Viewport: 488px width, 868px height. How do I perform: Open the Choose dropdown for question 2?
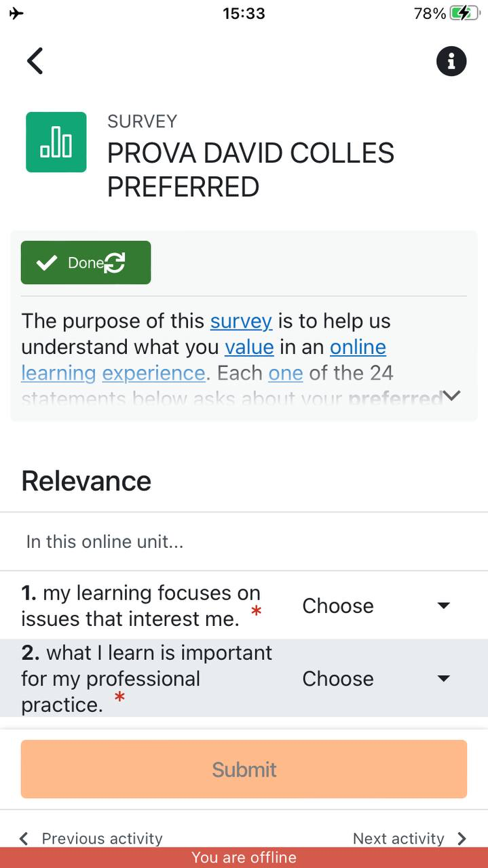click(376, 678)
